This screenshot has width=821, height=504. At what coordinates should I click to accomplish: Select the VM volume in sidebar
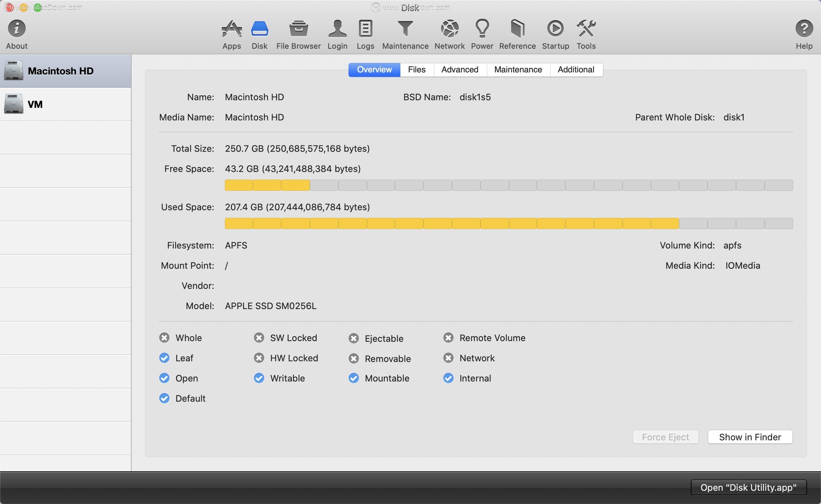[65, 104]
